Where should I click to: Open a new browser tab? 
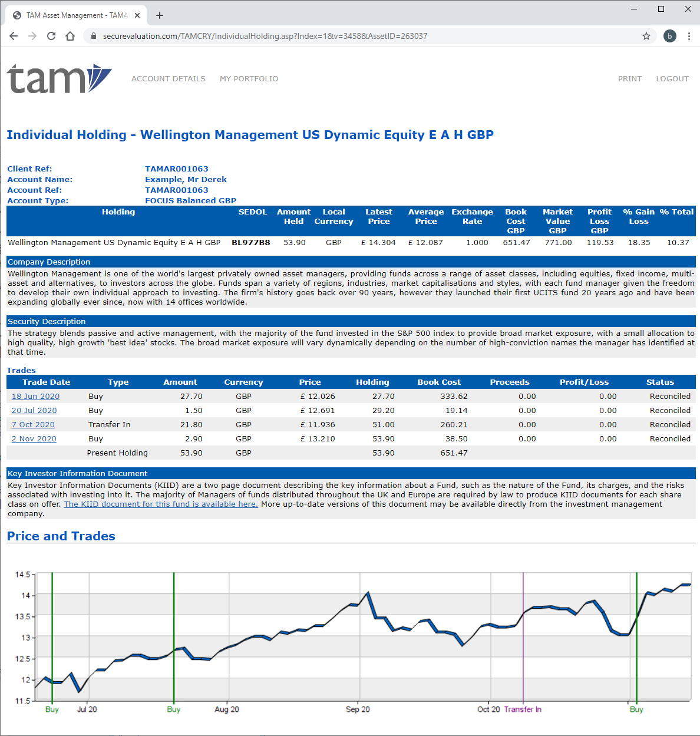(x=160, y=15)
